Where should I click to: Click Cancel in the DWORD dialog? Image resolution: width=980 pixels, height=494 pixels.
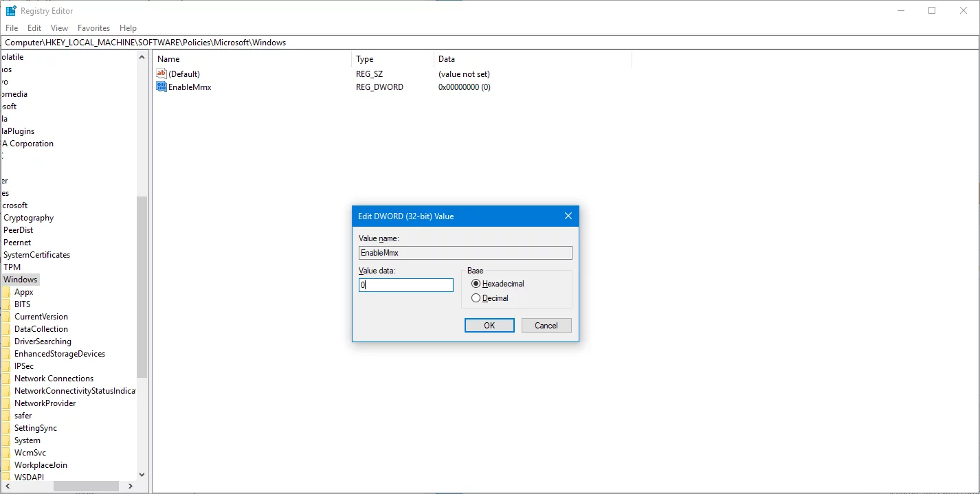(546, 325)
